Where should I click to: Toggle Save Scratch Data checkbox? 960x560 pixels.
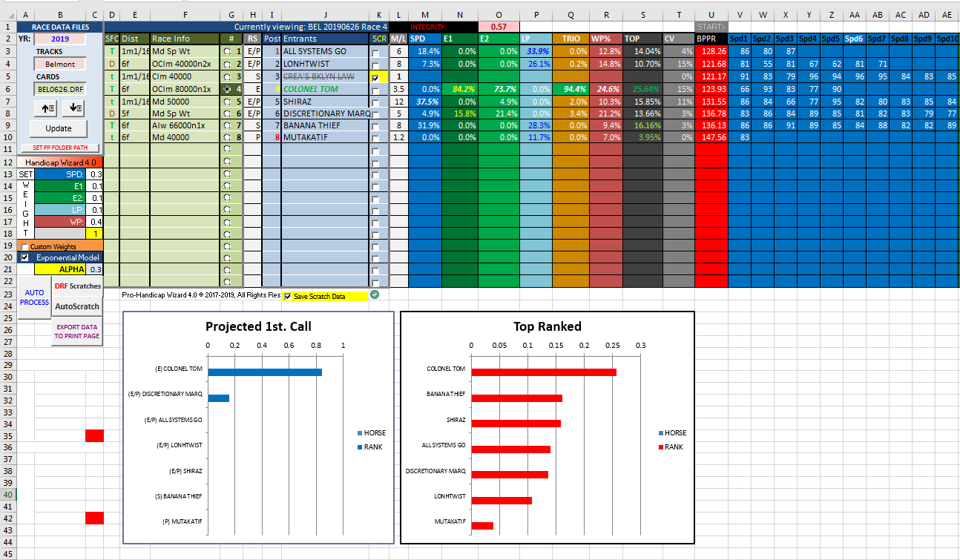pos(288,297)
